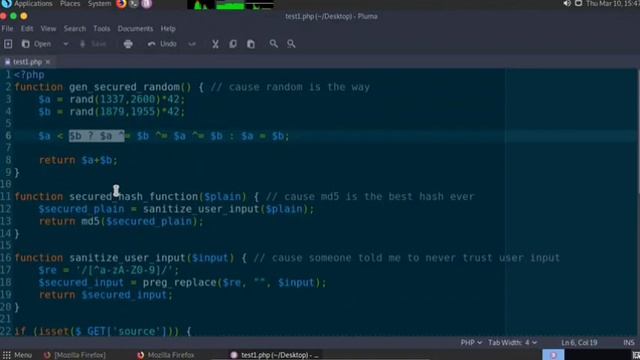The height and width of the screenshot is (360, 640).
Task: Click the preg_replace line of code
Action: [182, 282]
